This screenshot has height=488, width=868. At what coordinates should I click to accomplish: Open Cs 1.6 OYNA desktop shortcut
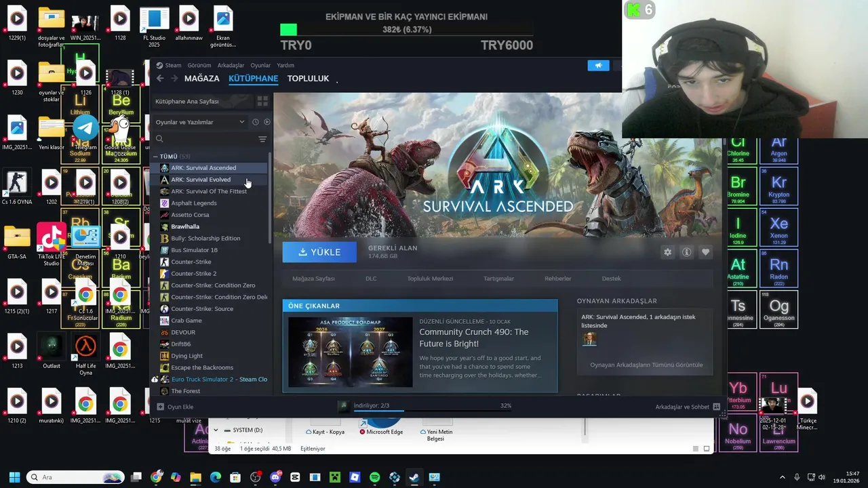coord(17,188)
